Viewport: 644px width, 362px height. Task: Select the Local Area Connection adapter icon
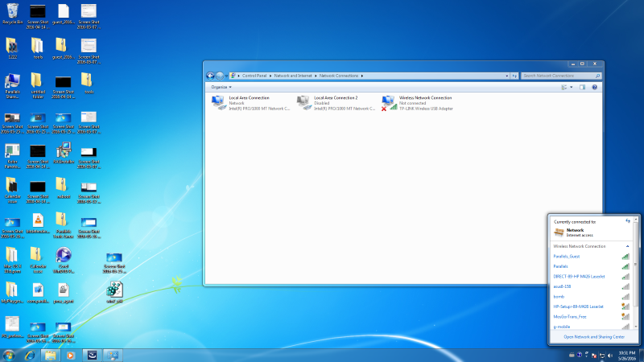[x=218, y=101]
